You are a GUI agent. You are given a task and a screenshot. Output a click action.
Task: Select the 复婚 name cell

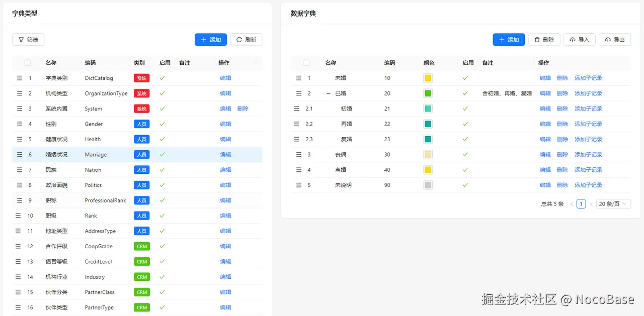point(347,139)
